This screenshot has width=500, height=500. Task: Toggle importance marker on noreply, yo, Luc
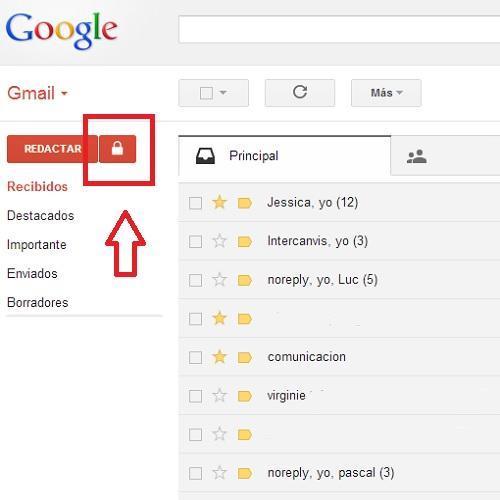pyautogui.click(x=245, y=280)
